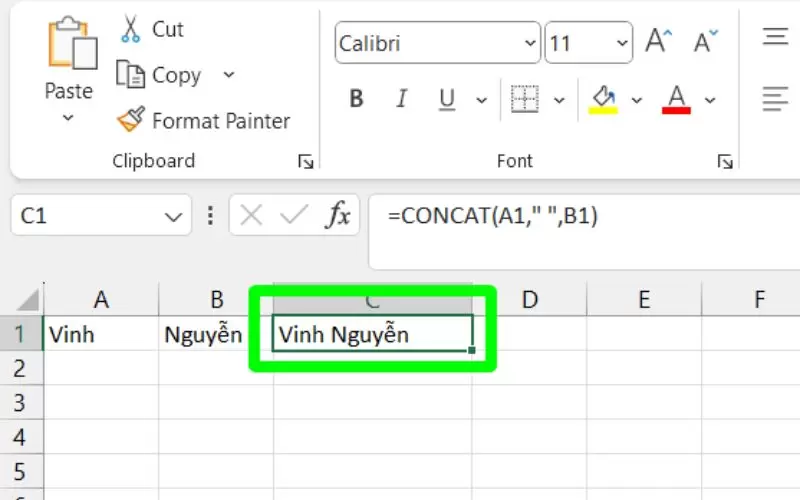
Task: Apply borders with the Borders icon
Action: point(524,98)
